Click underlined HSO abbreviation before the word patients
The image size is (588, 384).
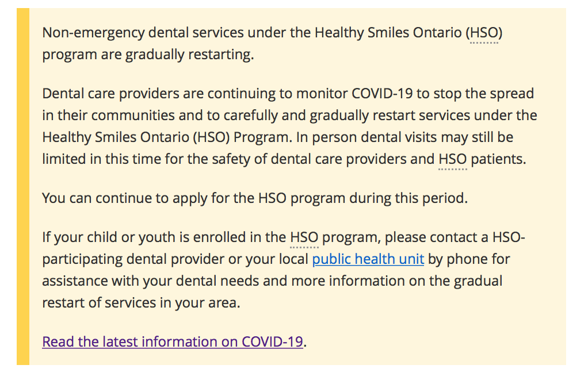(x=453, y=159)
